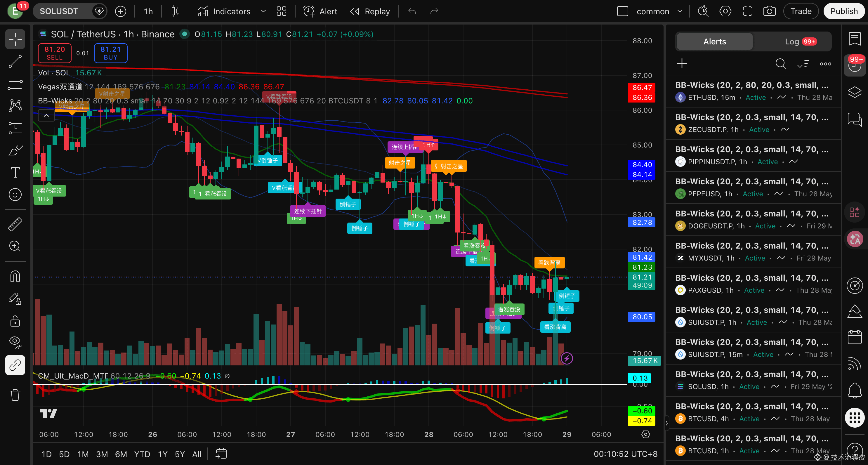Select the ruler measure tool
Image resolution: width=868 pixels, height=465 pixels.
(15, 224)
